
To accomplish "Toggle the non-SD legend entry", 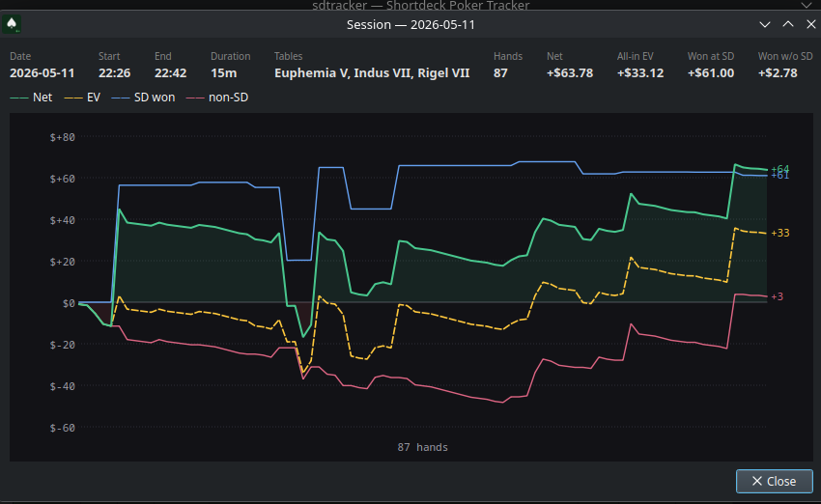I will 217,98.
